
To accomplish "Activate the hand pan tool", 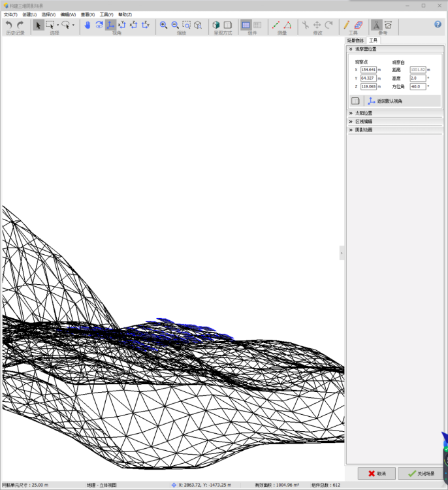I will coord(88,25).
